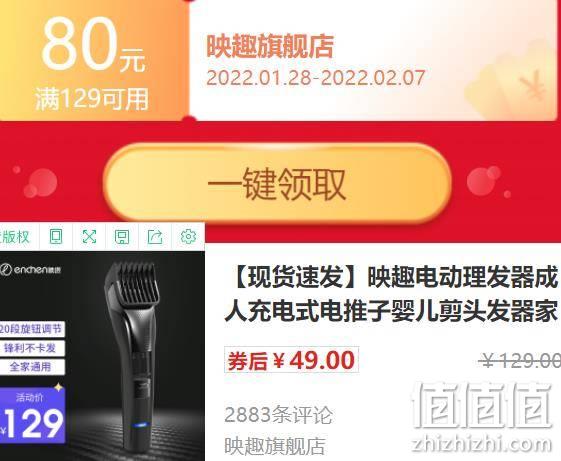Viewport: 561px width, 461px height.
Task: Click the fullscreen expand arrows icon
Action: tap(89, 237)
